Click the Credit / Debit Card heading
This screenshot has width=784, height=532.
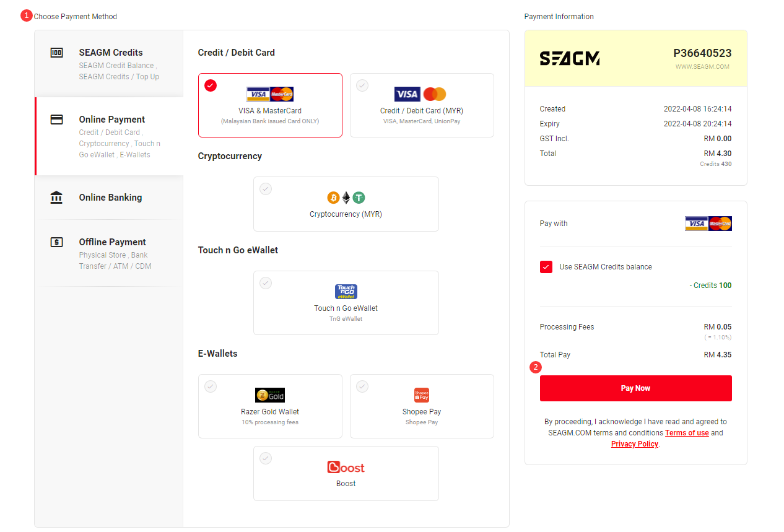pyautogui.click(x=236, y=53)
